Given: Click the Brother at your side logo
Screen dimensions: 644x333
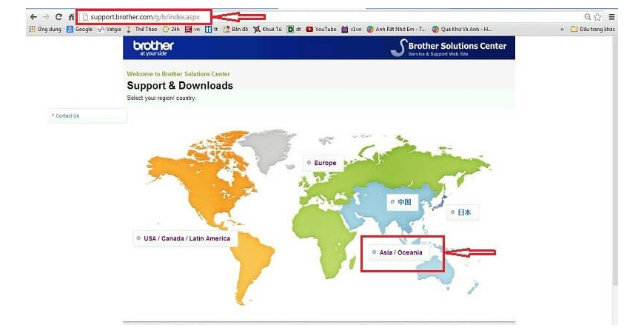Looking at the screenshot, I should click(x=153, y=48).
